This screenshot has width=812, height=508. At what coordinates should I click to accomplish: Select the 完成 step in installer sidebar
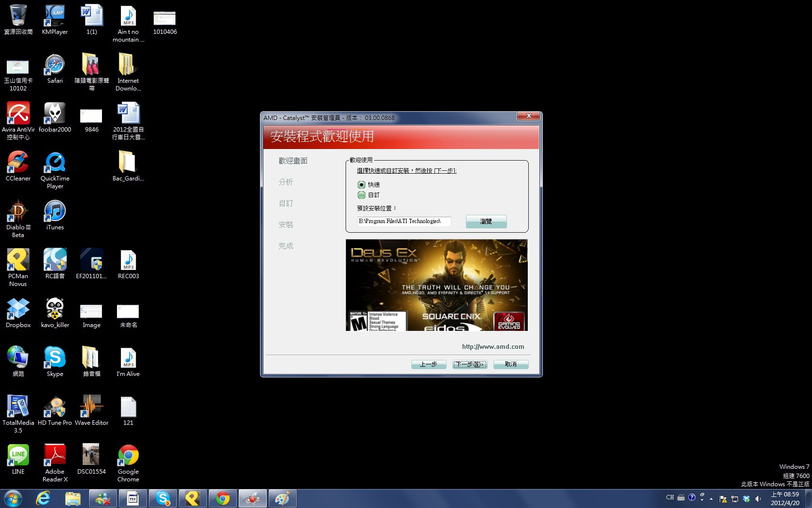(286, 246)
